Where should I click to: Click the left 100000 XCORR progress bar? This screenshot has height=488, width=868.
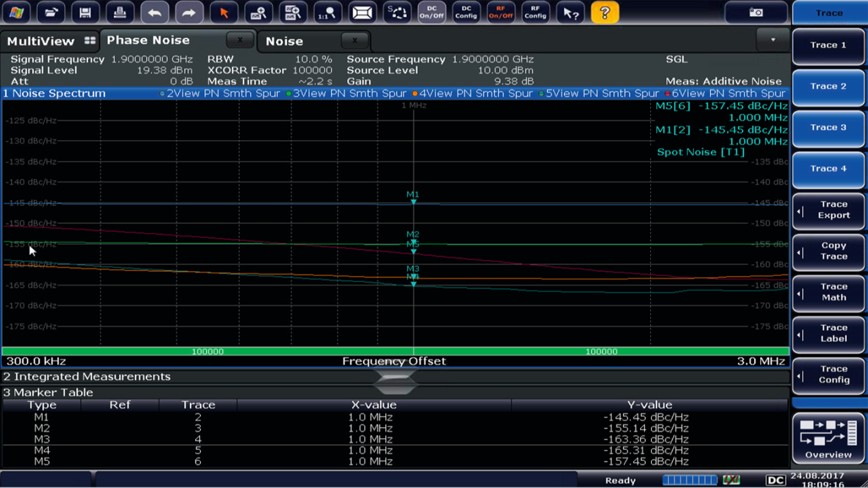(208, 352)
